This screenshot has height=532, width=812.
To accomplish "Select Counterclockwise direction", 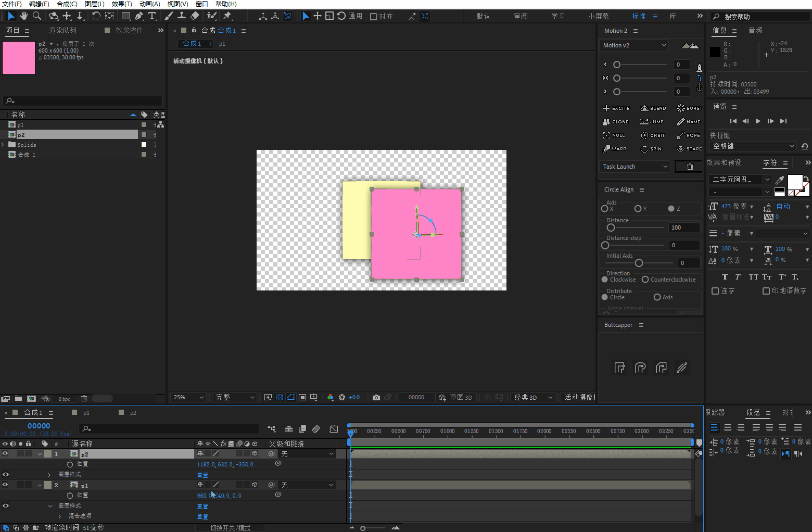I will (x=645, y=280).
